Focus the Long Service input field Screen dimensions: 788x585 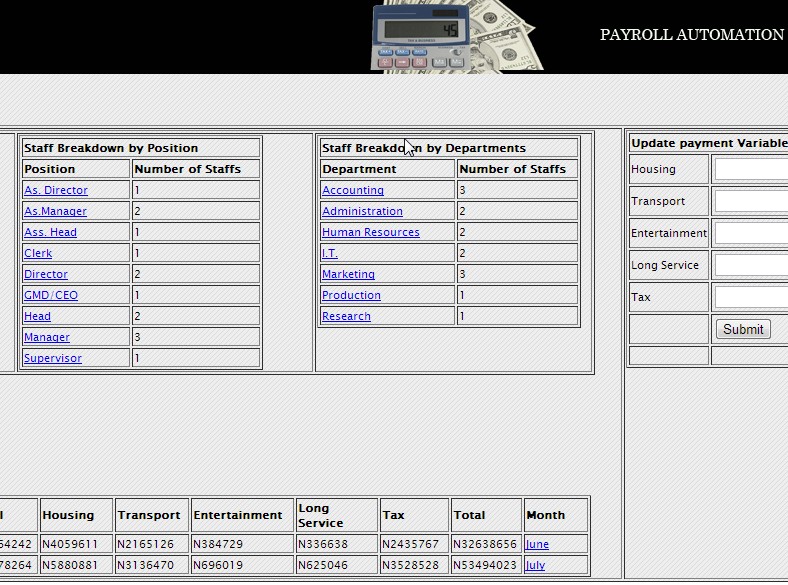pos(751,265)
